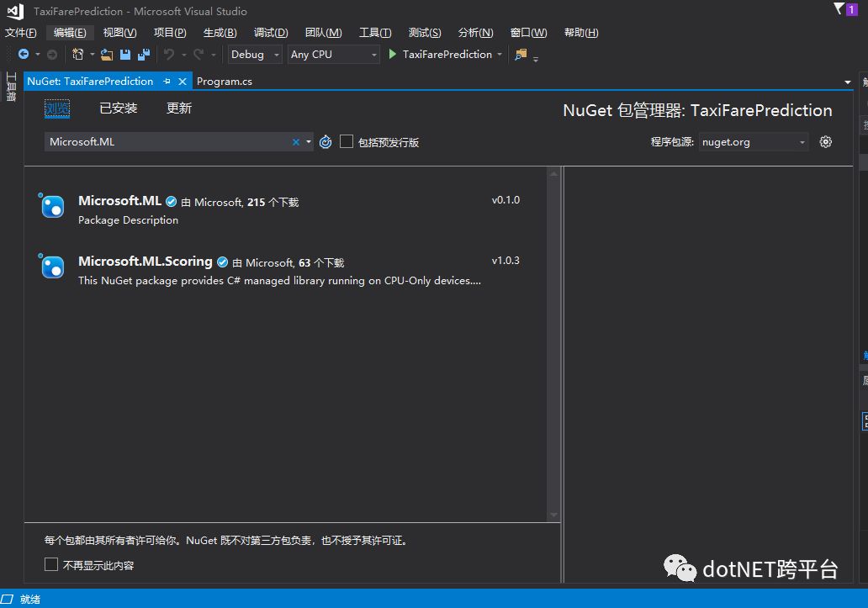Expand the Undo history dropdown arrow
The image size is (868, 608).
pos(184,54)
